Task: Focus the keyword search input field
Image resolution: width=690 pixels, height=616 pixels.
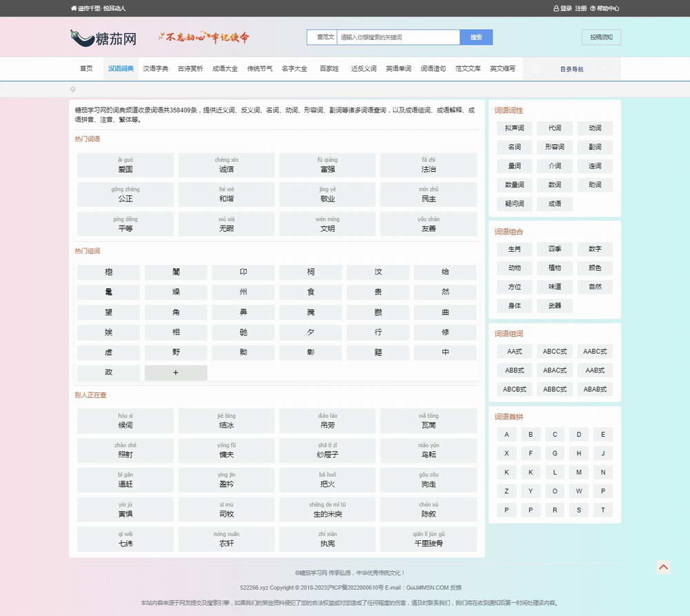Action: [x=398, y=37]
